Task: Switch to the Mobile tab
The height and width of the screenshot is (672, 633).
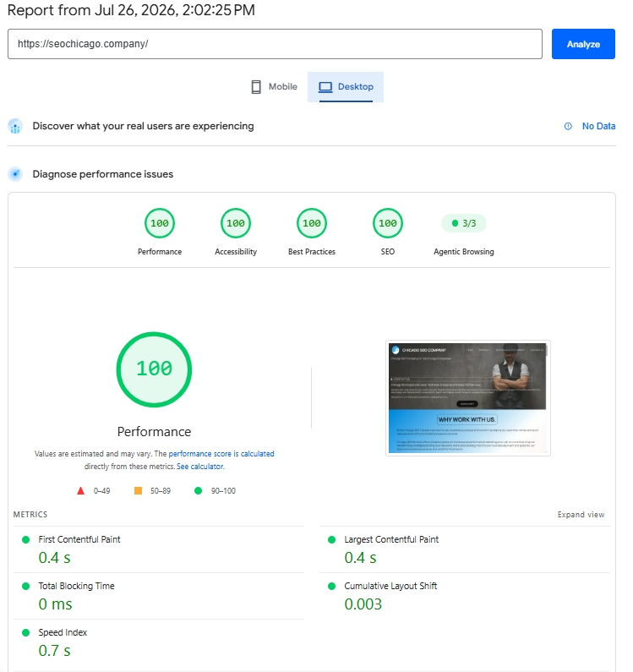Action: [274, 87]
